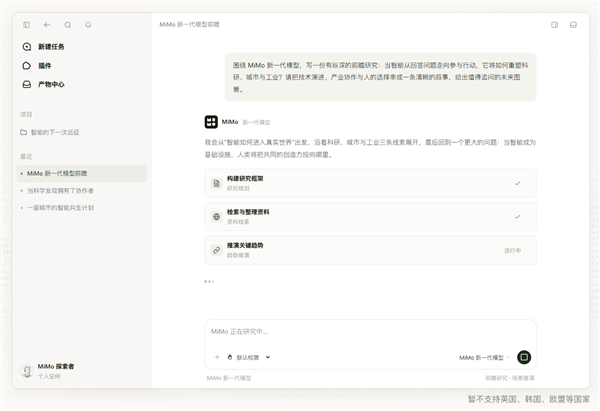Click the globe icon of 检索与整理资料
The width and height of the screenshot is (600, 411).
217,217
